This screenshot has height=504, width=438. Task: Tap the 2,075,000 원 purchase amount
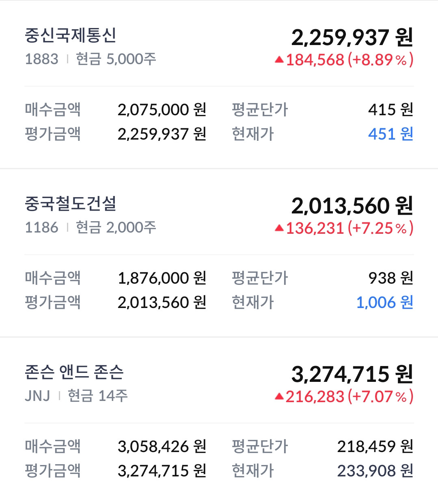point(162,110)
